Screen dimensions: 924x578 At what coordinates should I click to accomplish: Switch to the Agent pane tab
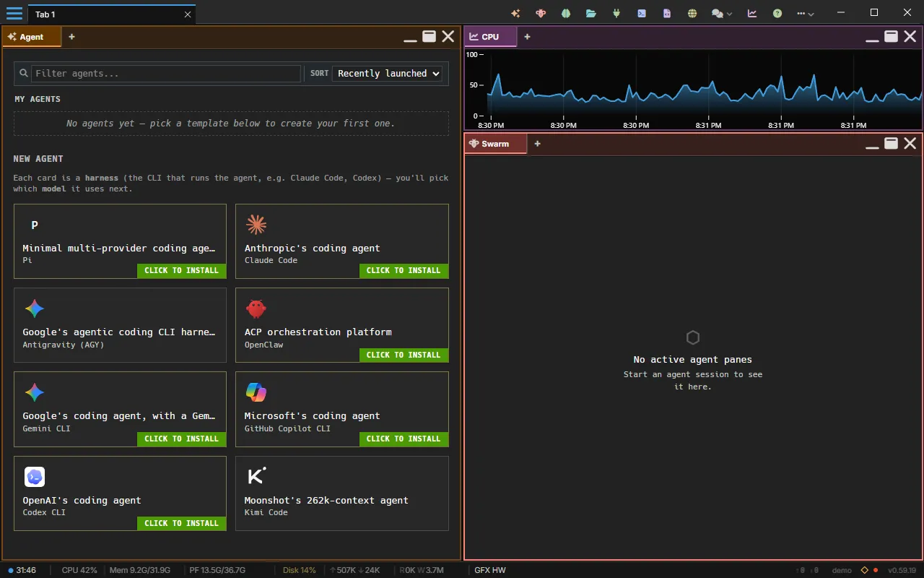pos(32,37)
